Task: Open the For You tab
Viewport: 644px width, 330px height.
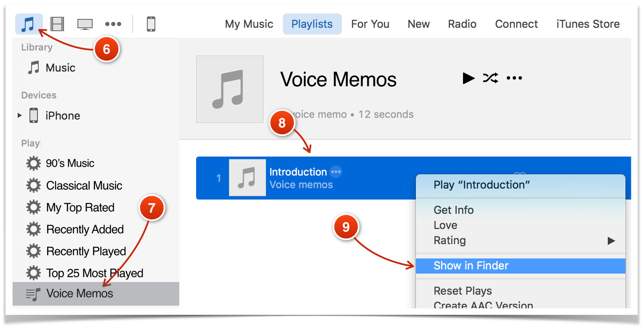Action: pyautogui.click(x=370, y=24)
